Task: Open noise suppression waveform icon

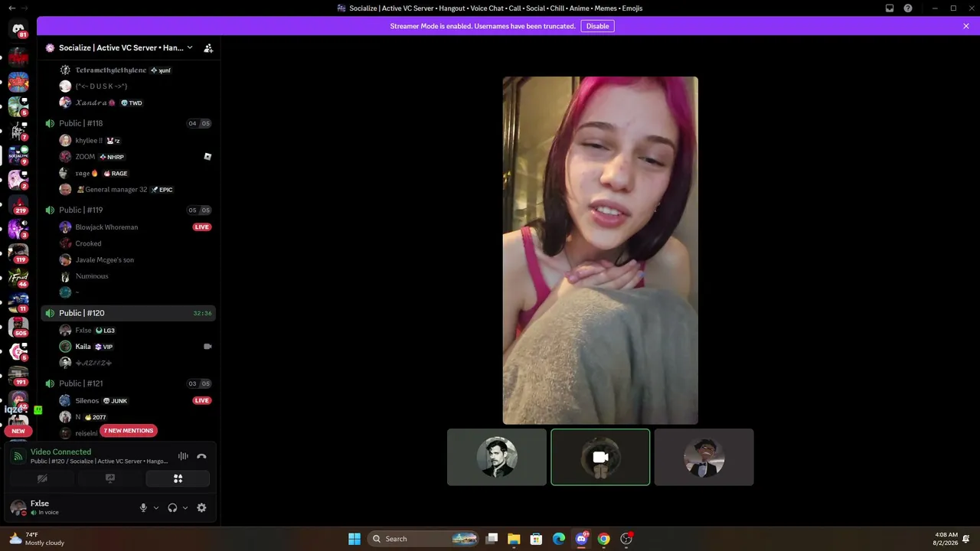Action: 183,456
